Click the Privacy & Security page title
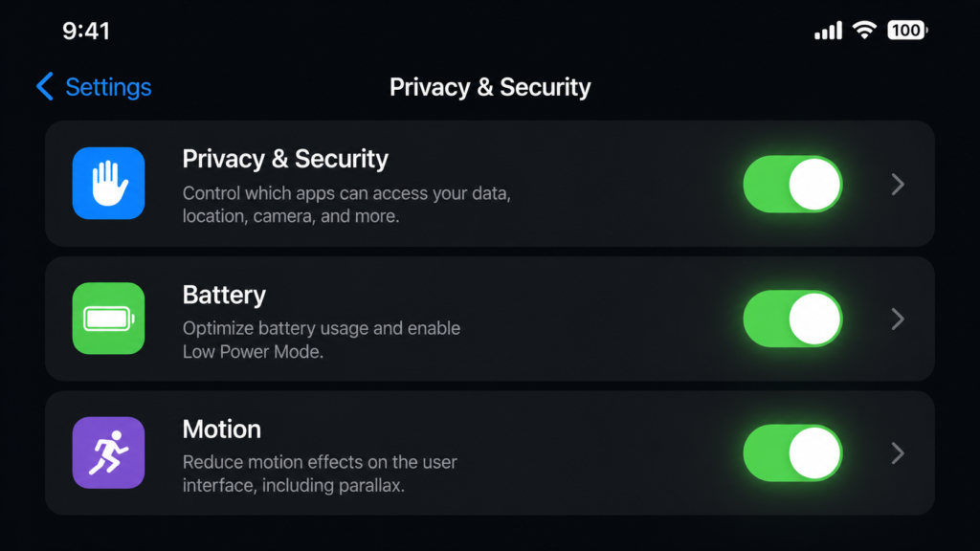The height and width of the screenshot is (551, 980). (490, 87)
